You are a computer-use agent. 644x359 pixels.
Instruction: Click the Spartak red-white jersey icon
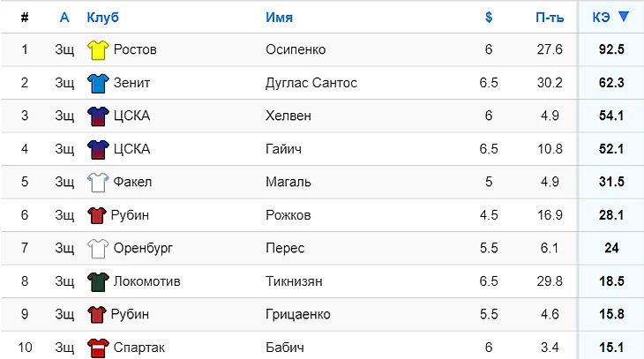[x=97, y=348]
